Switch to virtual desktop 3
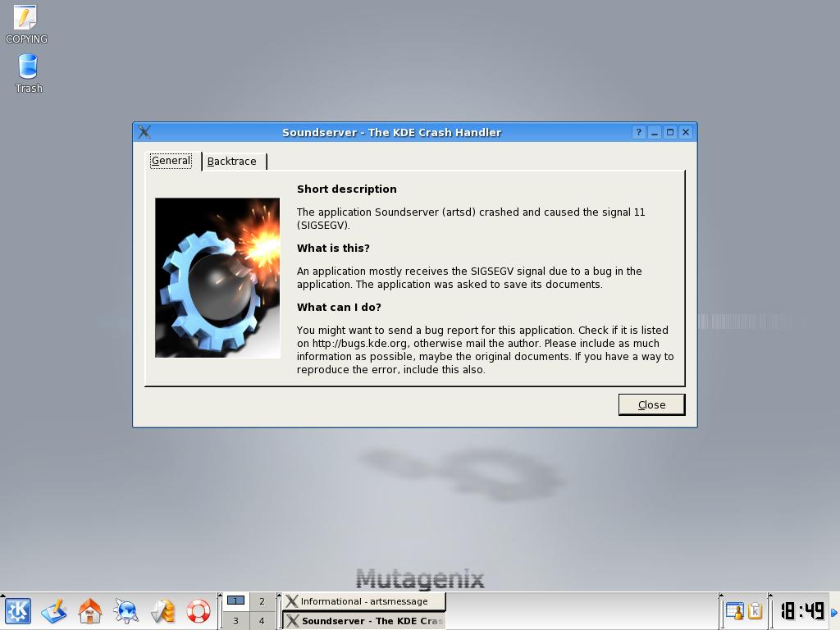Image resolution: width=840 pixels, height=630 pixels. [x=235, y=621]
